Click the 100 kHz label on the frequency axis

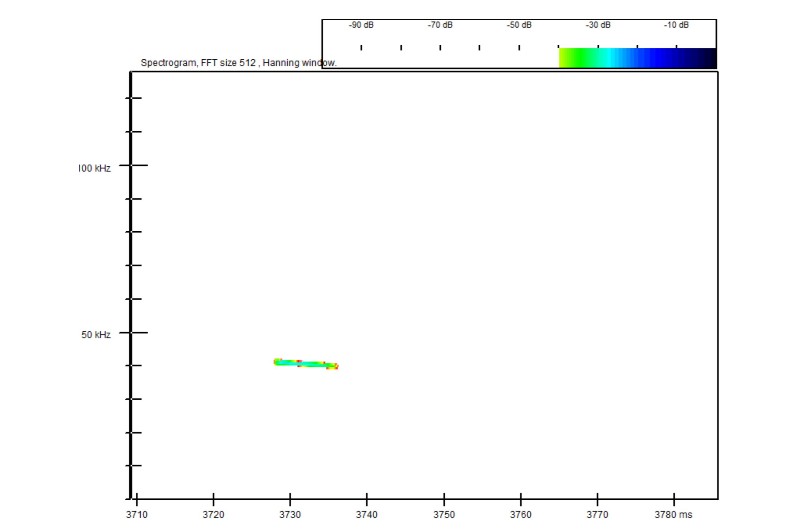pyautogui.click(x=94, y=168)
